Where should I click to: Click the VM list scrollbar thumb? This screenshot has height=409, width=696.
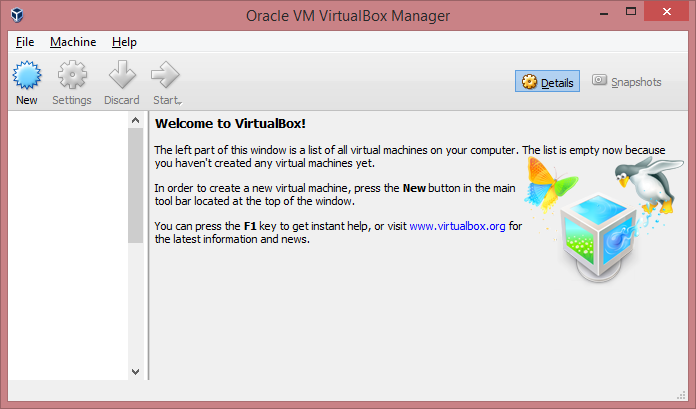[135, 186]
